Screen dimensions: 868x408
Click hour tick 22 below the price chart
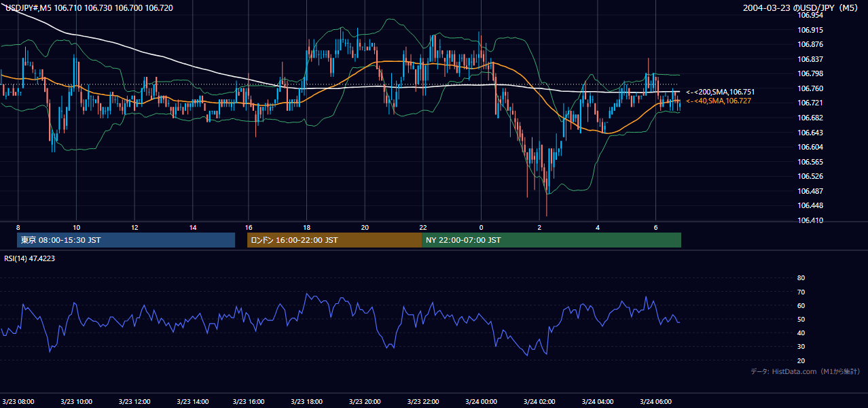pyautogui.click(x=422, y=227)
